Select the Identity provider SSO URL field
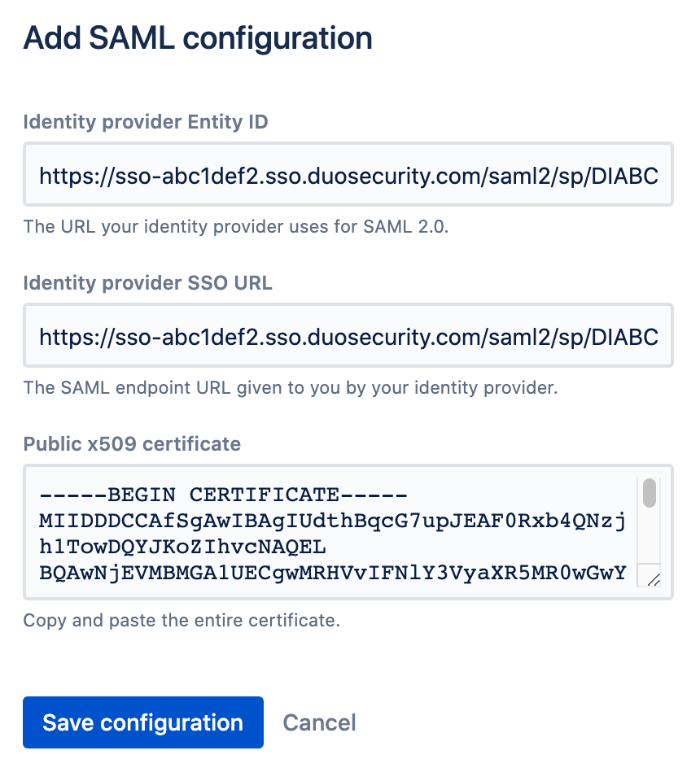Image resolution: width=700 pixels, height=781 pixels. [x=348, y=335]
